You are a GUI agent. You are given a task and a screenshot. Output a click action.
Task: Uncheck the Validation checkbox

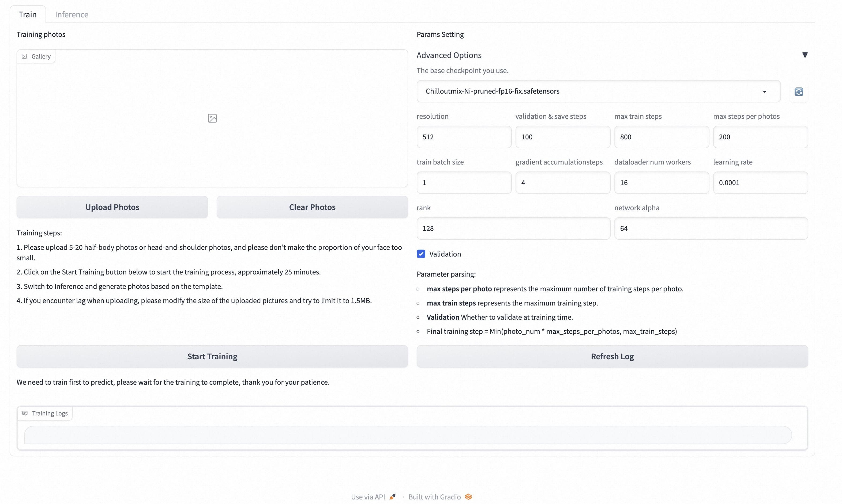click(421, 254)
